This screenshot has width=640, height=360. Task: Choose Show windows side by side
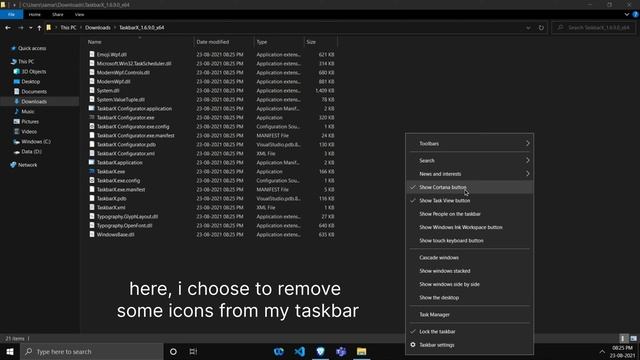coord(470,284)
